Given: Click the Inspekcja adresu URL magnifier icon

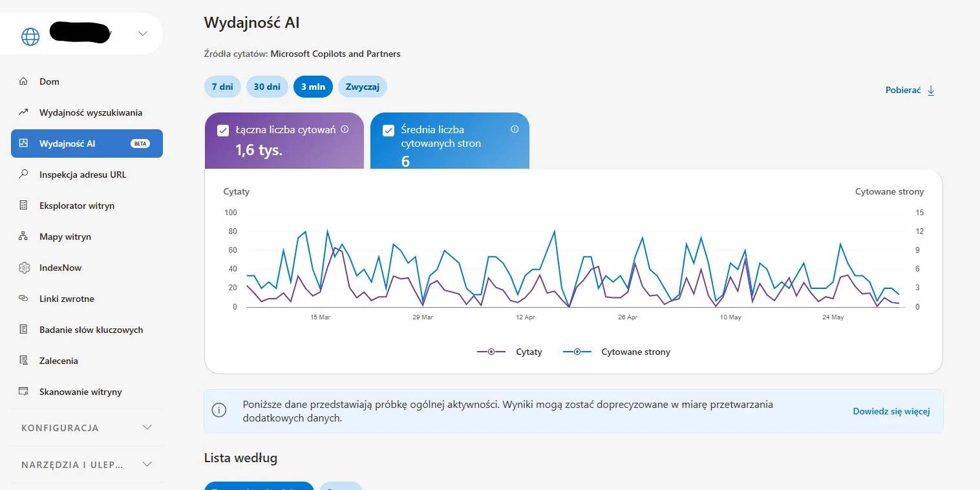Looking at the screenshot, I should click(23, 175).
